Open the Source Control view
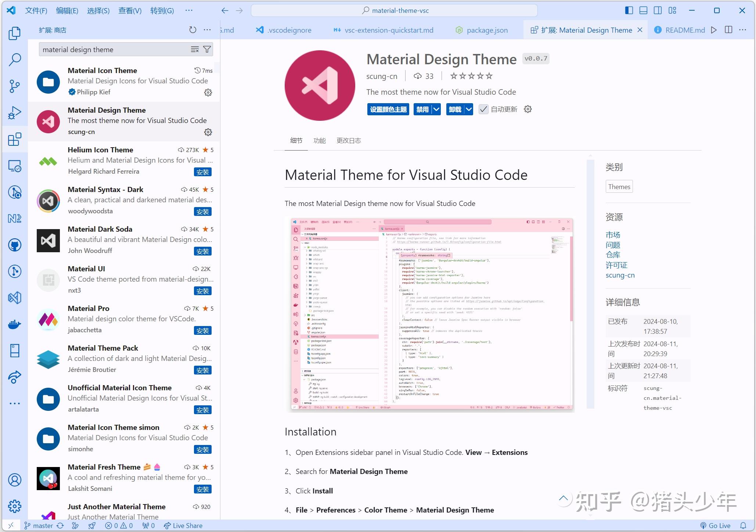 click(15, 86)
